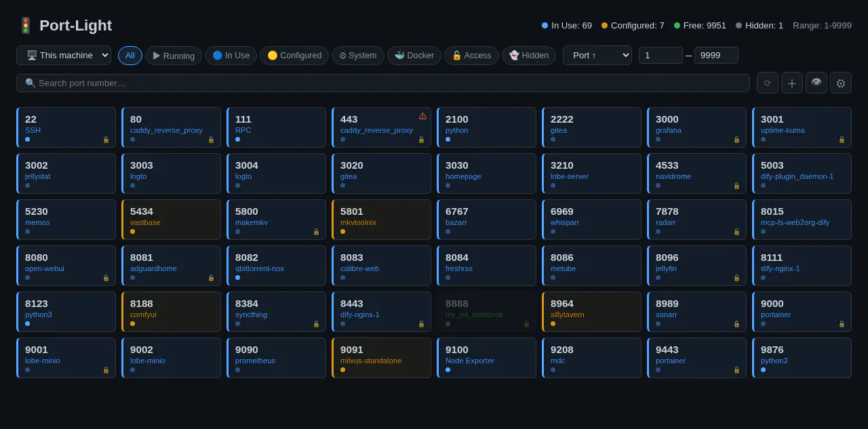Open the port 2100 python card

pyautogui.click(x=486, y=127)
